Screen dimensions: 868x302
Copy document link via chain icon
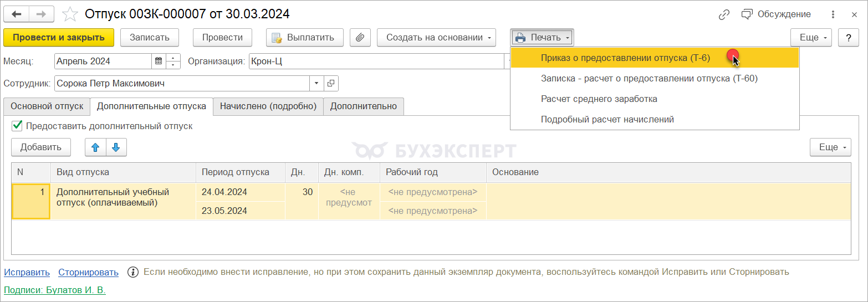(x=724, y=14)
